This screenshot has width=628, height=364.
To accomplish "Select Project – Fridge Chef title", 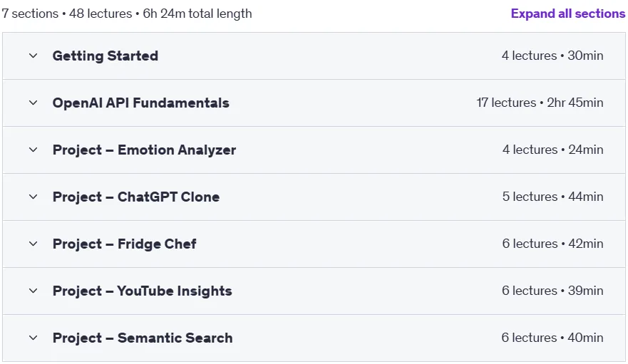I will click(125, 244).
